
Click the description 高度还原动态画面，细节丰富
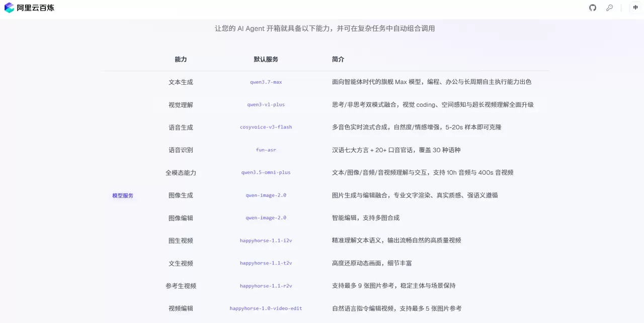[372, 264]
